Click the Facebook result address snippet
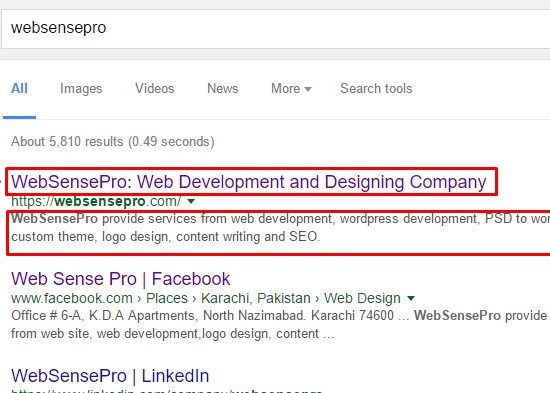550x393 pixels. (x=279, y=324)
